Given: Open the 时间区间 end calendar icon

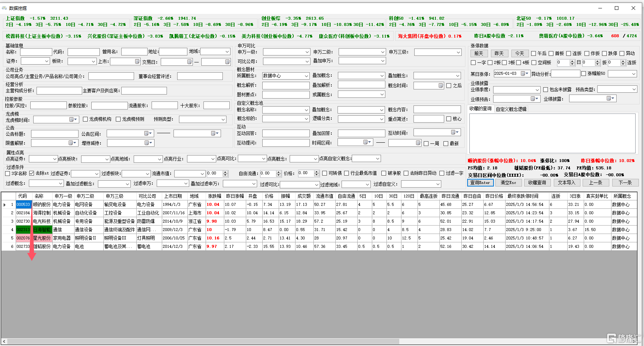Looking at the screenshot, I should click(418, 143).
